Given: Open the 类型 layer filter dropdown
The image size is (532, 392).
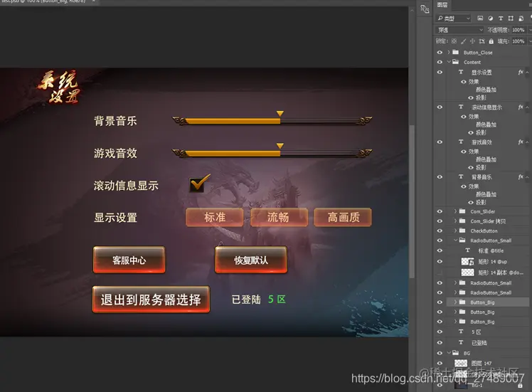Looking at the screenshot, I should pyautogui.click(x=454, y=18).
